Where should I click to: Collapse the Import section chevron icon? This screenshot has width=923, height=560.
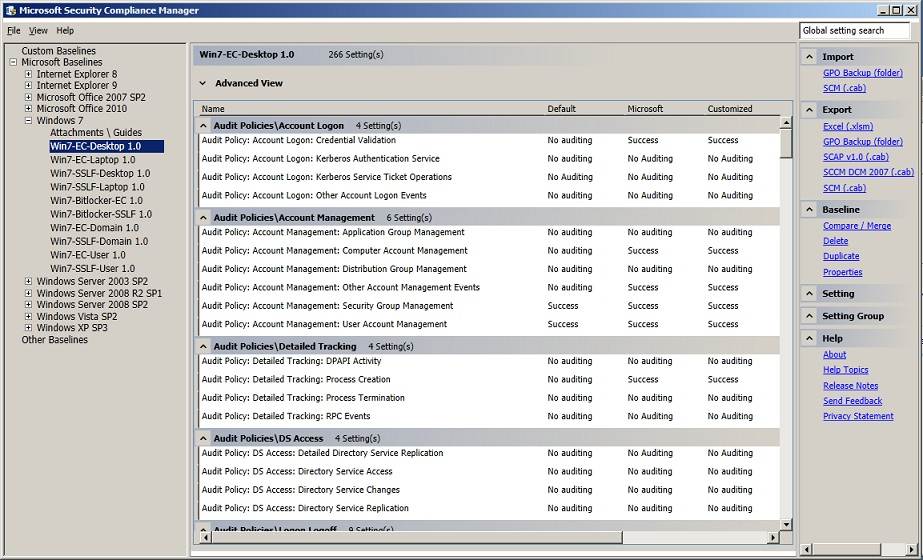pyautogui.click(x=810, y=57)
